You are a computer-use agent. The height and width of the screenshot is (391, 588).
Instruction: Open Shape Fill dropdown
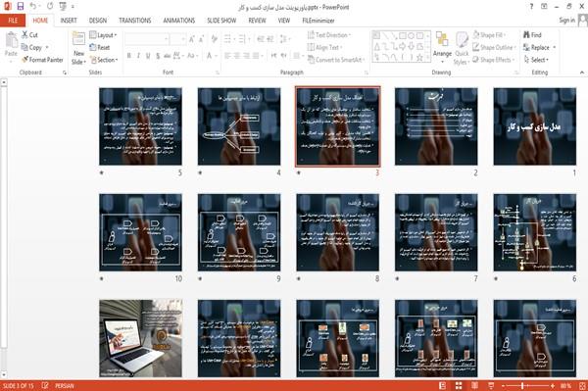[x=489, y=35]
